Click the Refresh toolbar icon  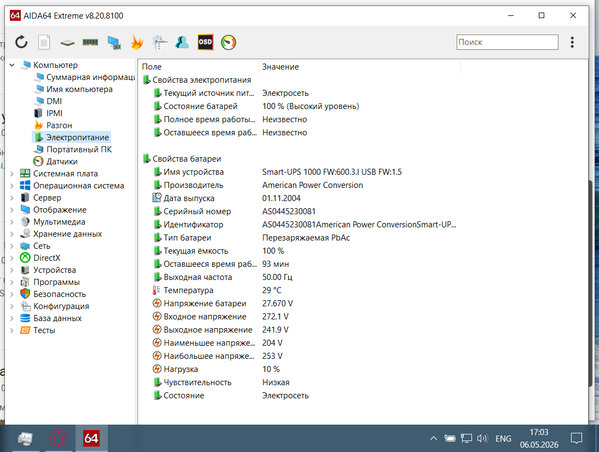21,42
